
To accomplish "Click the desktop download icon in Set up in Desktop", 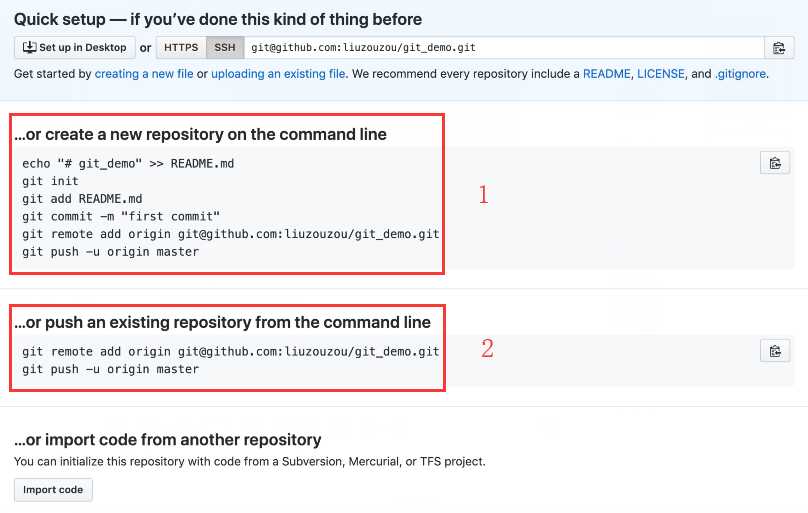I will pos(29,47).
